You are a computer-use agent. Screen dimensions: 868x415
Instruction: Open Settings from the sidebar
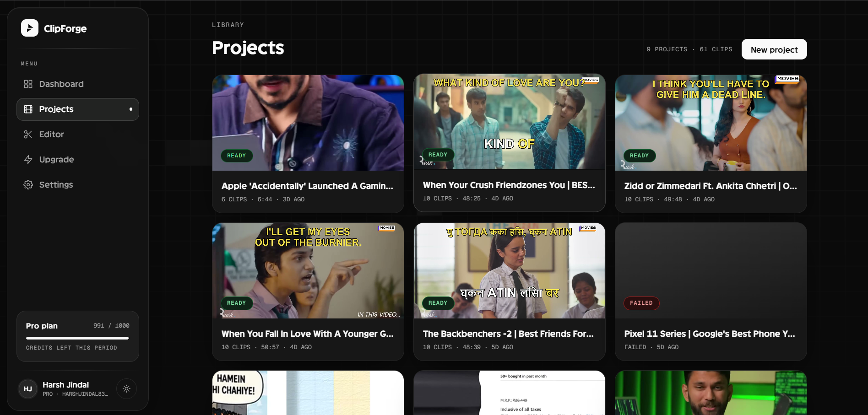[x=78, y=185]
